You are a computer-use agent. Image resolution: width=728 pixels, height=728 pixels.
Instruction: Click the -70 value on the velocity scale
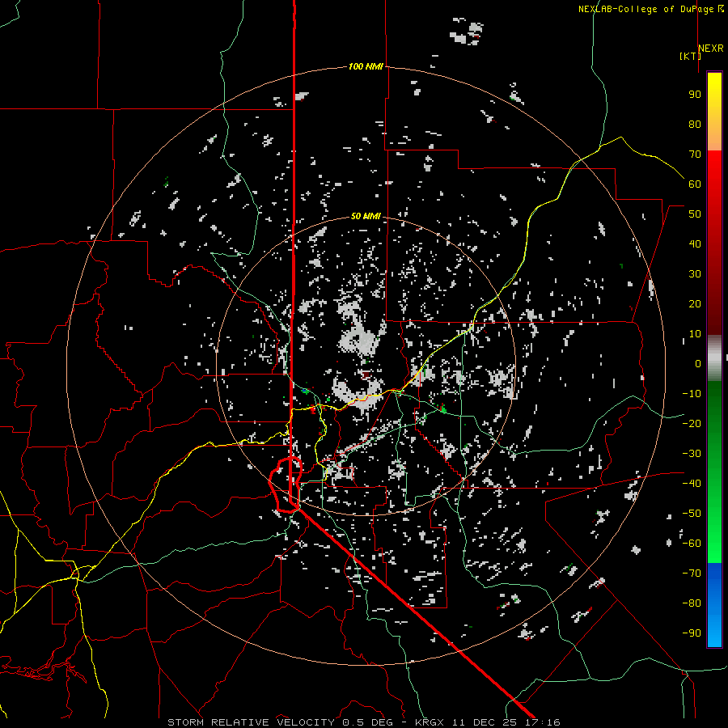(692, 573)
